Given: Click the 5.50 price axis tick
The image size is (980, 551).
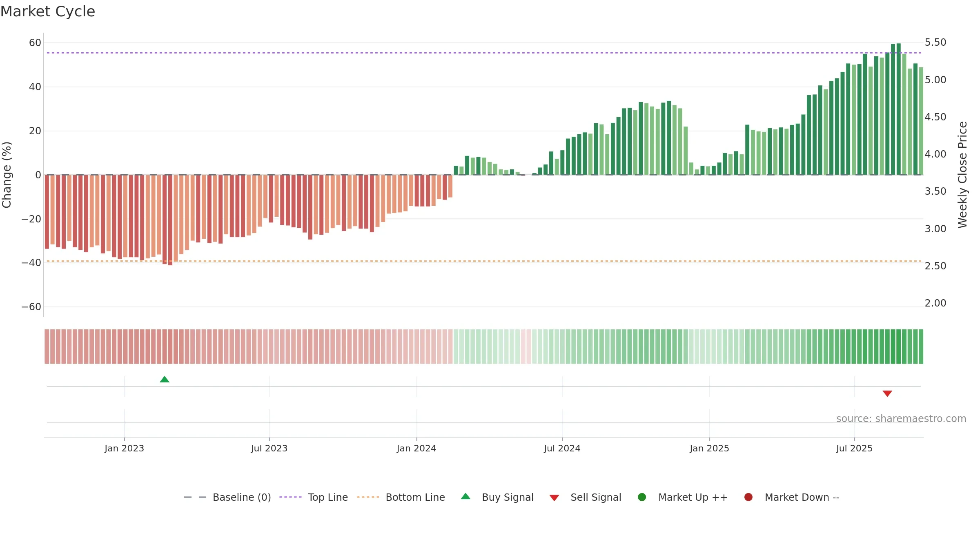Looking at the screenshot, I should tap(935, 42).
